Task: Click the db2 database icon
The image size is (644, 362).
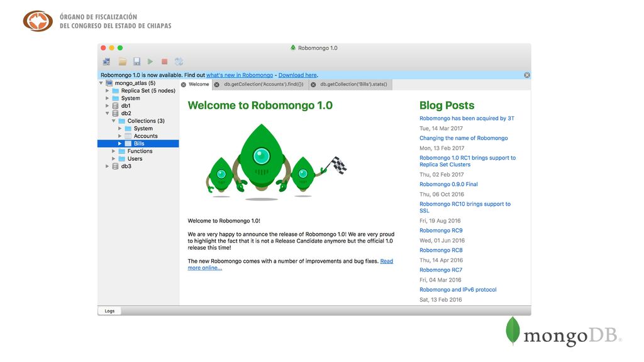Action: tap(116, 113)
